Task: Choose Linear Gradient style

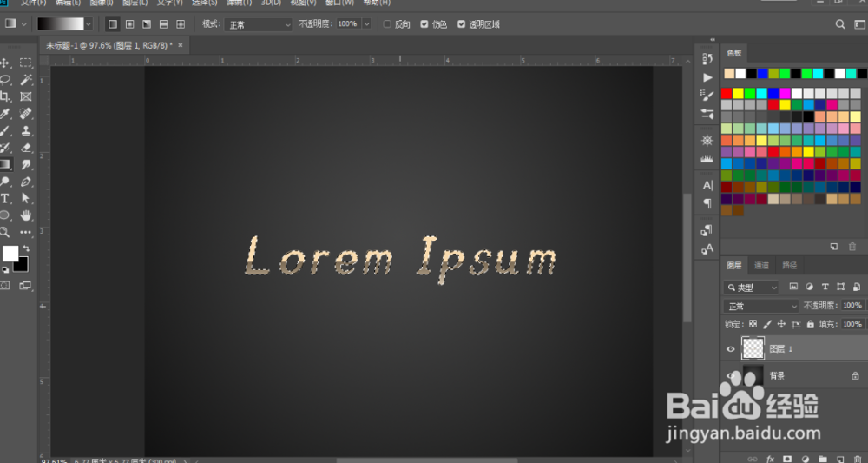Action: [x=113, y=24]
